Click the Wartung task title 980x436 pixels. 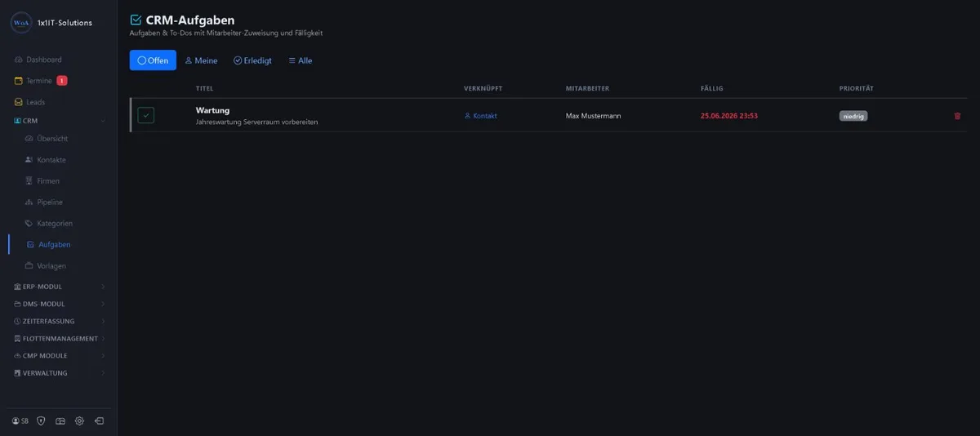coord(212,110)
